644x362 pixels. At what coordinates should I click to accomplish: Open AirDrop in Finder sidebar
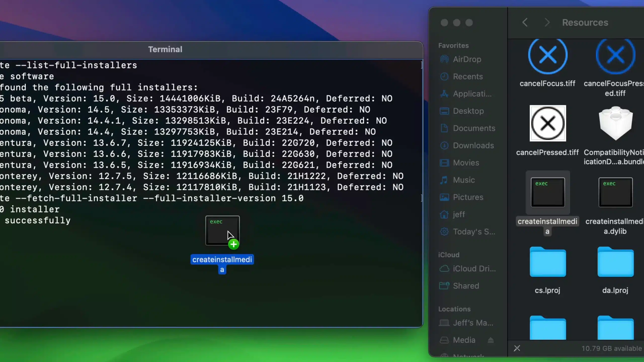(x=467, y=59)
